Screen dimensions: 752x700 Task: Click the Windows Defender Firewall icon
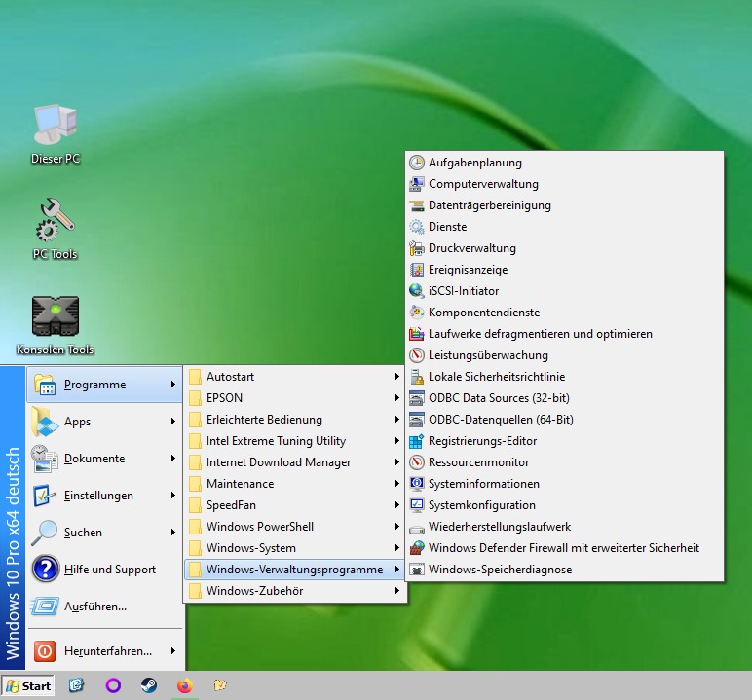click(416, 548)
